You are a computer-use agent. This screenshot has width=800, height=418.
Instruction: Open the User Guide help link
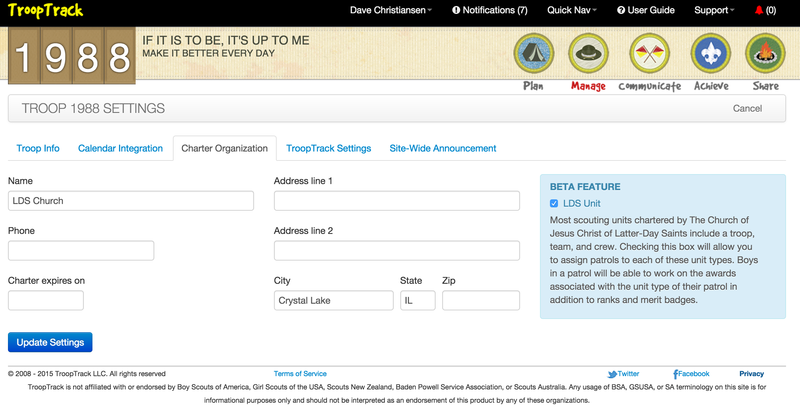coord(645,10)
